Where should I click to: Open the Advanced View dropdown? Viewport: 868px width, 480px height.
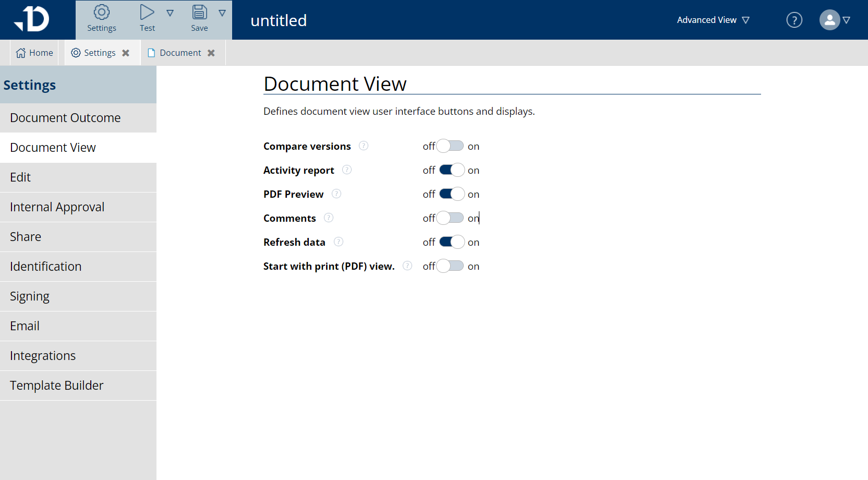click(x=712, y=20)
